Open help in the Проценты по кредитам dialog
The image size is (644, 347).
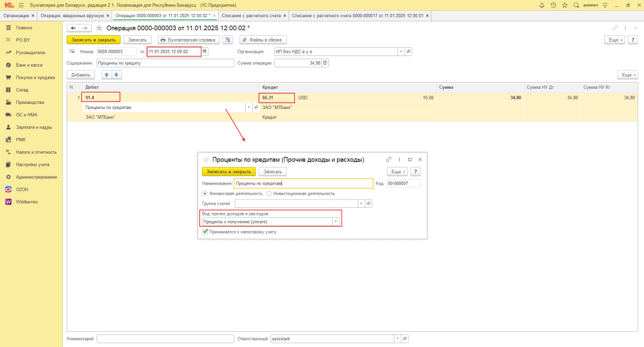[415, 172]
